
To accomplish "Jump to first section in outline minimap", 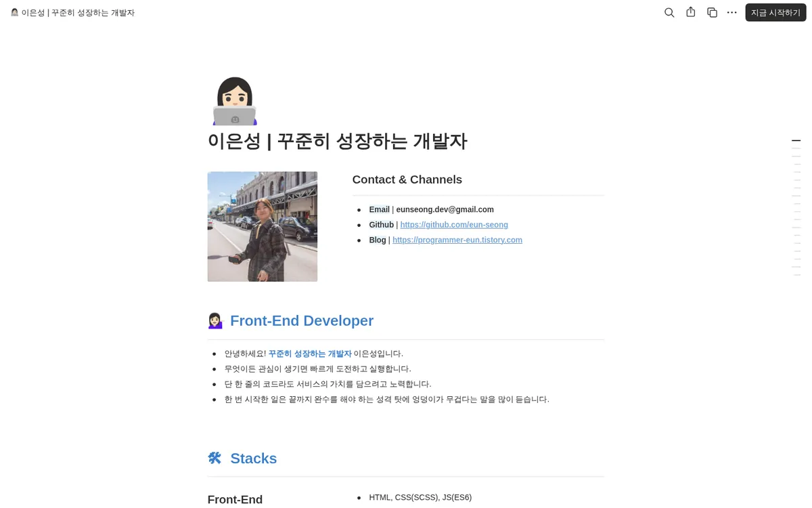I will point(796,140).
